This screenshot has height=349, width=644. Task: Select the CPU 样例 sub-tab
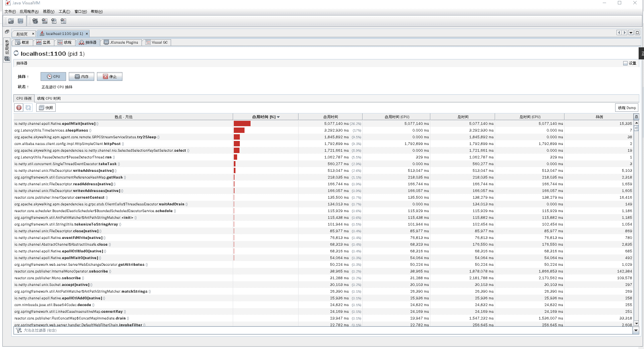[24, 98]
